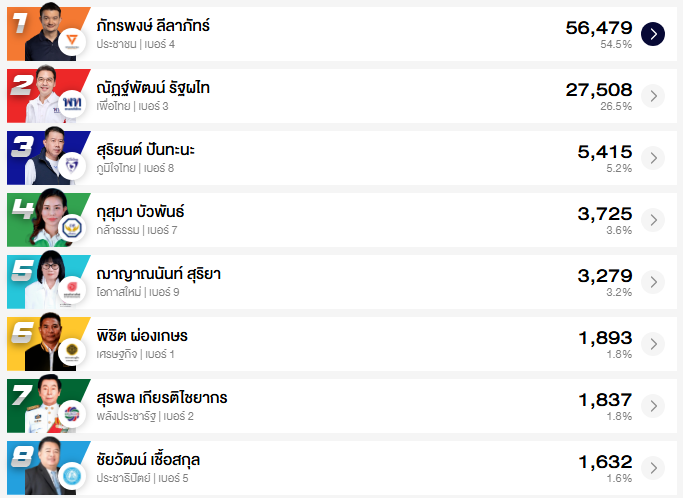The height and width of the screenshot is (498, 683).
Task: Click the โอกาสใหม่ party logo badge
Action: (x=72, y=291)
